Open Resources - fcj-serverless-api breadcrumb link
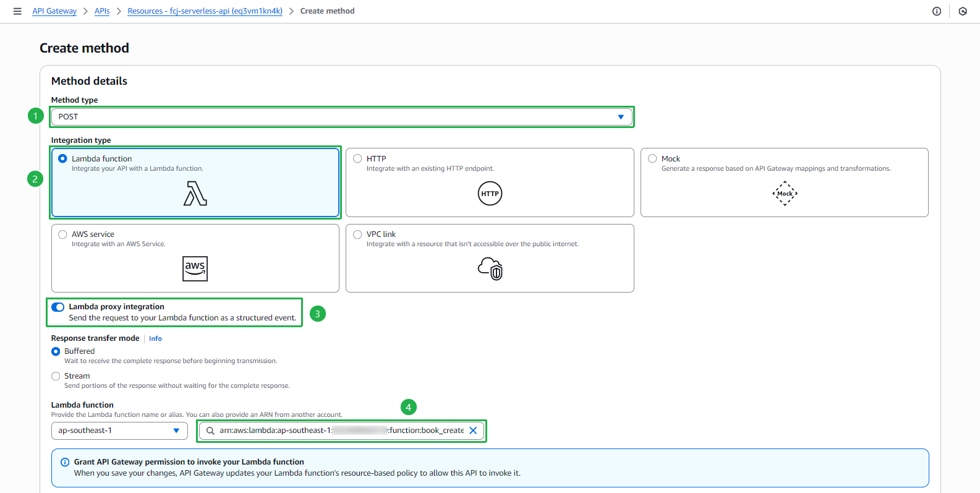The image size is (980, 493). point(205,11)
